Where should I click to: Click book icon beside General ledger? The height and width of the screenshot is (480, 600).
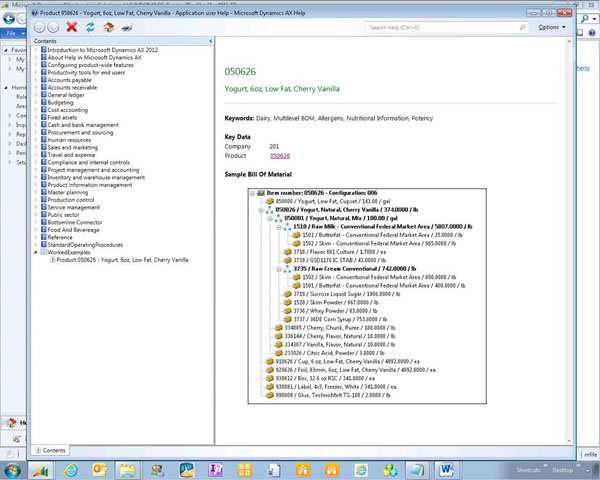[44, 95]
